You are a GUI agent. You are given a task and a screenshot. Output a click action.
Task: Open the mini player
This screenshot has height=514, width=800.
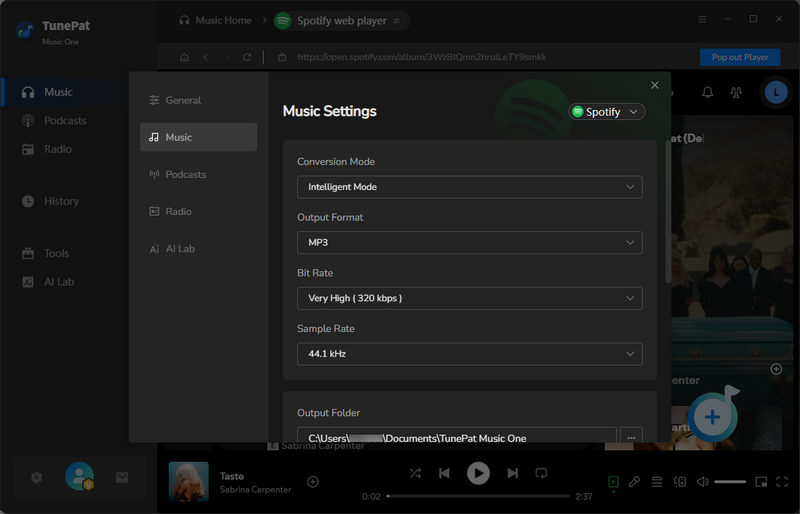pyautogui.click(x=761, y=481)
